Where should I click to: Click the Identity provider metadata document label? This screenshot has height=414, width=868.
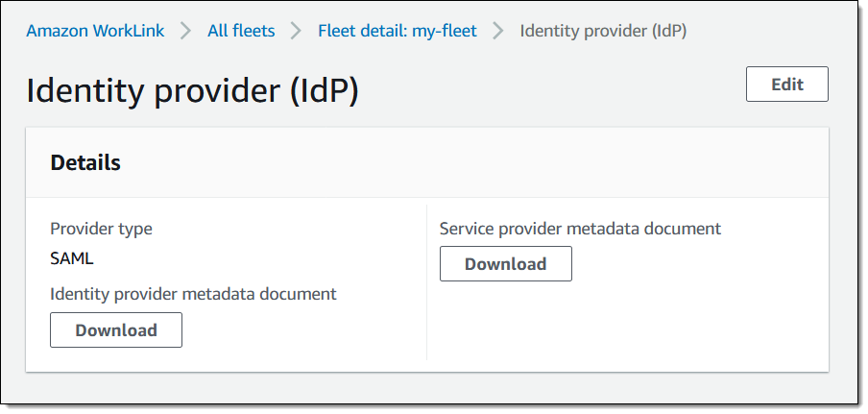tap(193, 294)
